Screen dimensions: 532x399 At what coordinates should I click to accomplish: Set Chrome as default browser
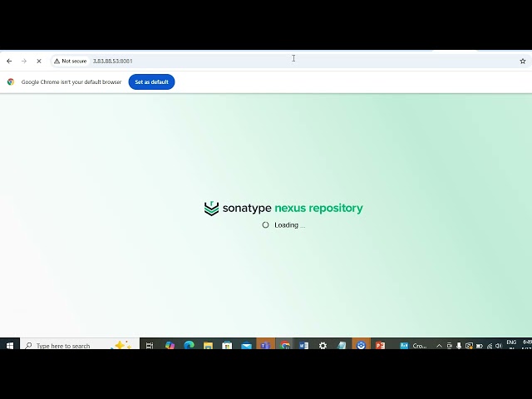click(x=151, y=81)
